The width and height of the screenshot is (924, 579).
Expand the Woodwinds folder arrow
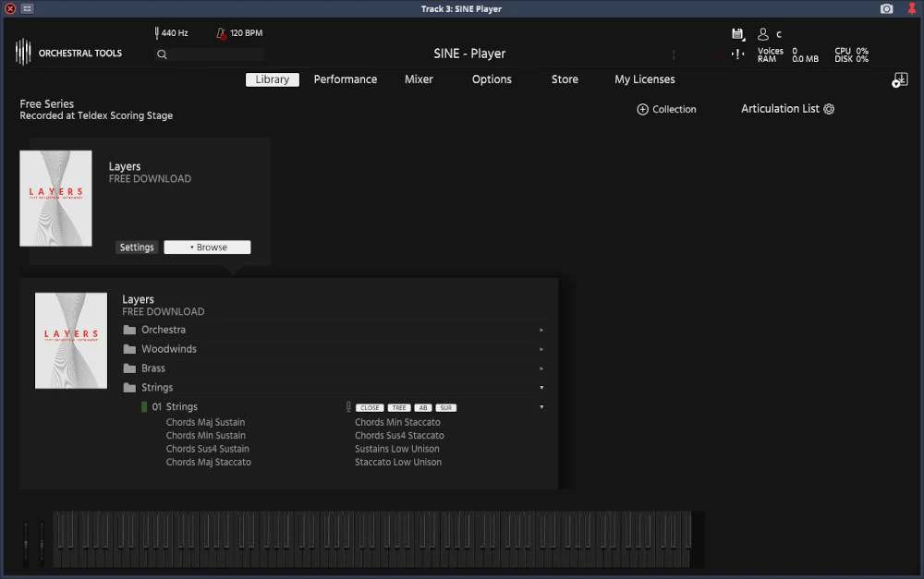(541, 349)
